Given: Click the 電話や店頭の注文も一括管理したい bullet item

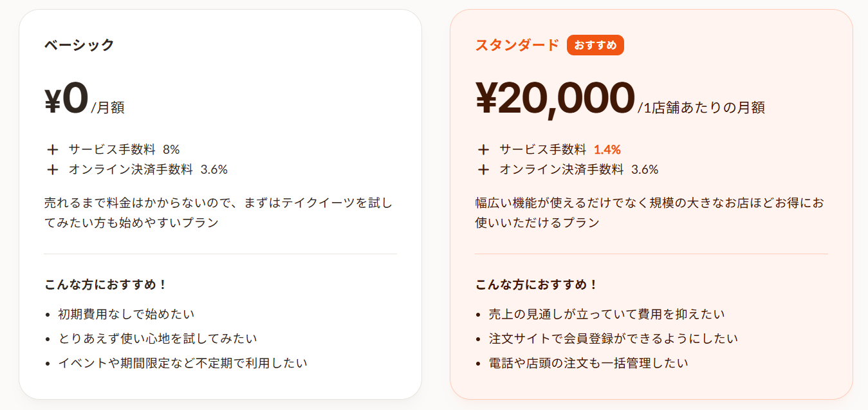Looking at the screenshot, I should tap(588, 363).
